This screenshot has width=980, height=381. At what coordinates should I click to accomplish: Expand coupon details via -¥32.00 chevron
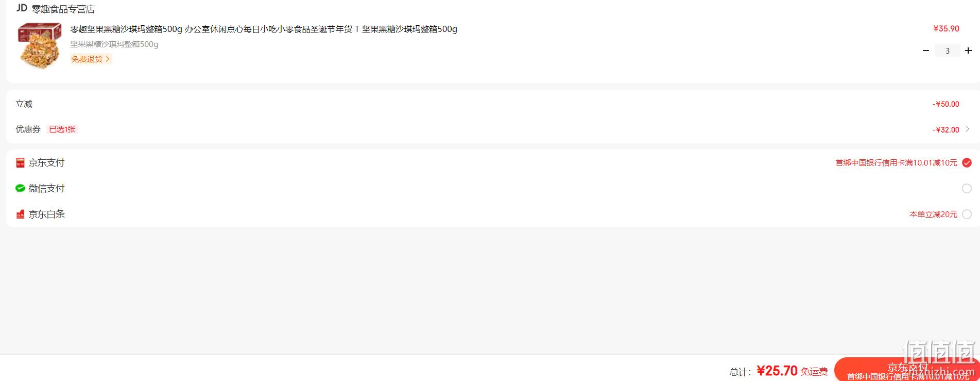coord(968,129)
